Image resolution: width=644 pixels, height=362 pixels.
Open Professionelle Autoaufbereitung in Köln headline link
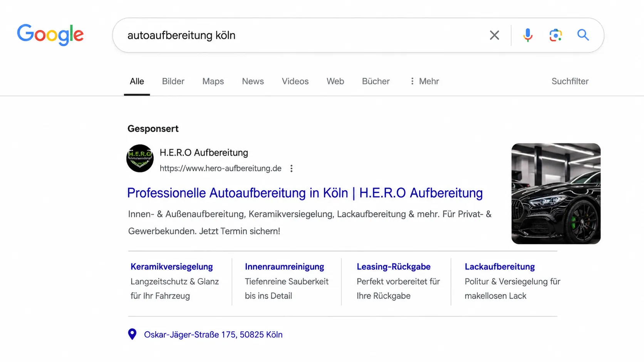point(305,193)
